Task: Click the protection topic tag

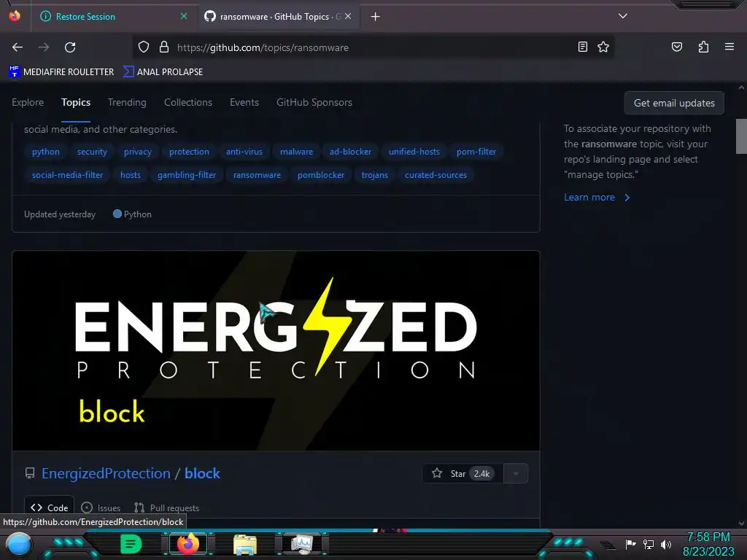Action: (x=189, y=152)
